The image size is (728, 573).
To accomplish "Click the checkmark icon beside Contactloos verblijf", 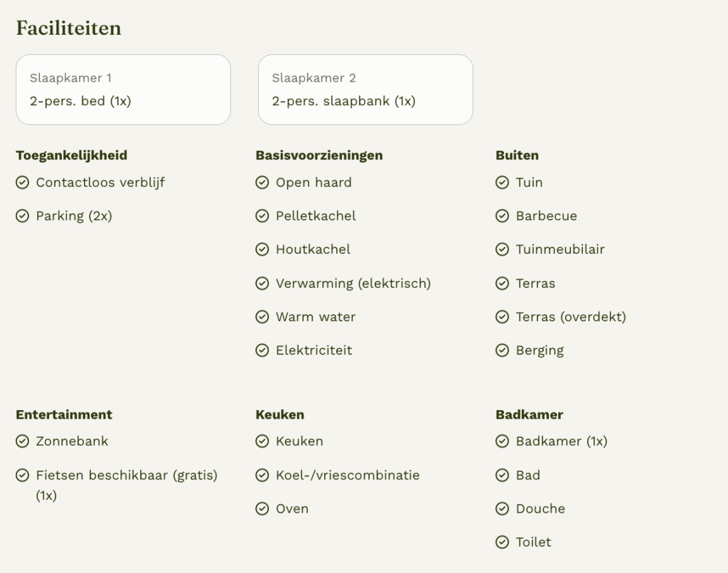I will 22,183.
